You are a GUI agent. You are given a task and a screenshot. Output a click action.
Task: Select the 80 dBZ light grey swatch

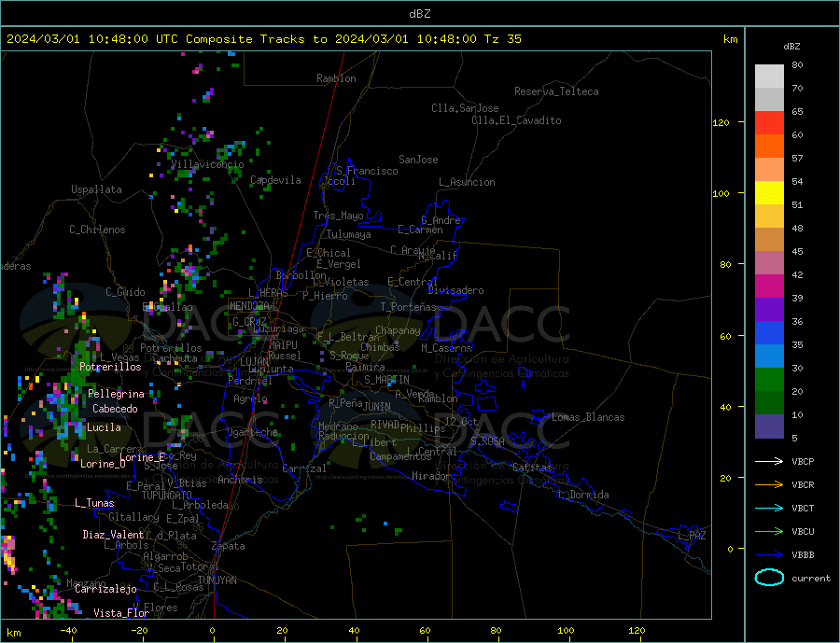pos(769,77)
